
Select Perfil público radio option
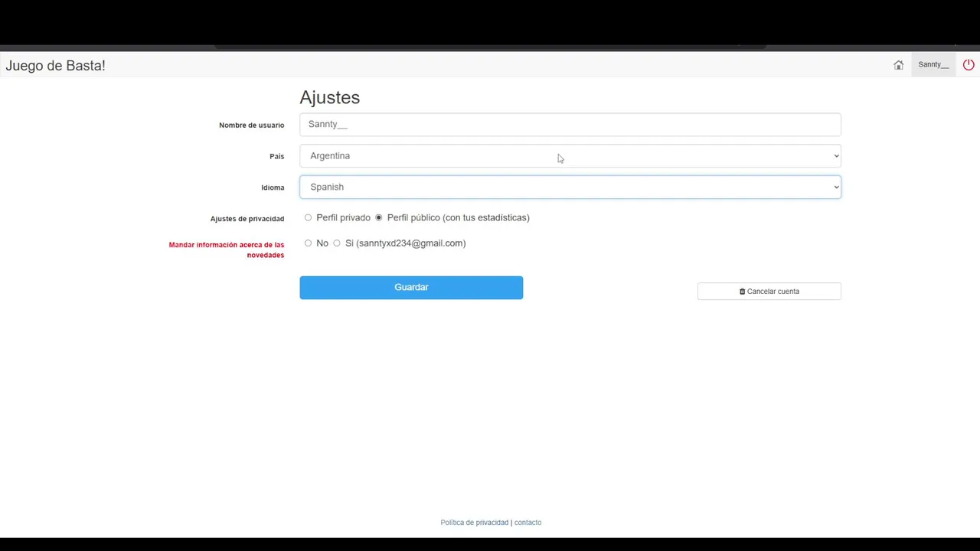[379, 218]
